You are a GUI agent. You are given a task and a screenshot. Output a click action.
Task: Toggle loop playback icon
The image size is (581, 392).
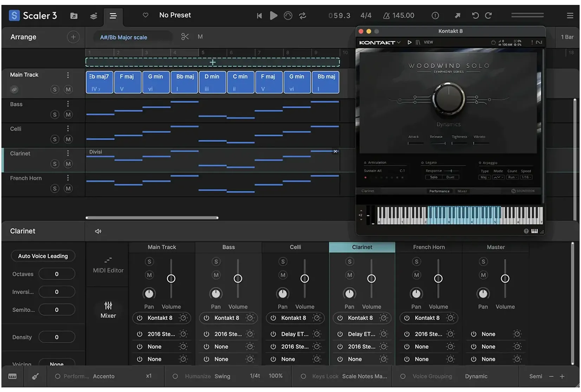302,15
